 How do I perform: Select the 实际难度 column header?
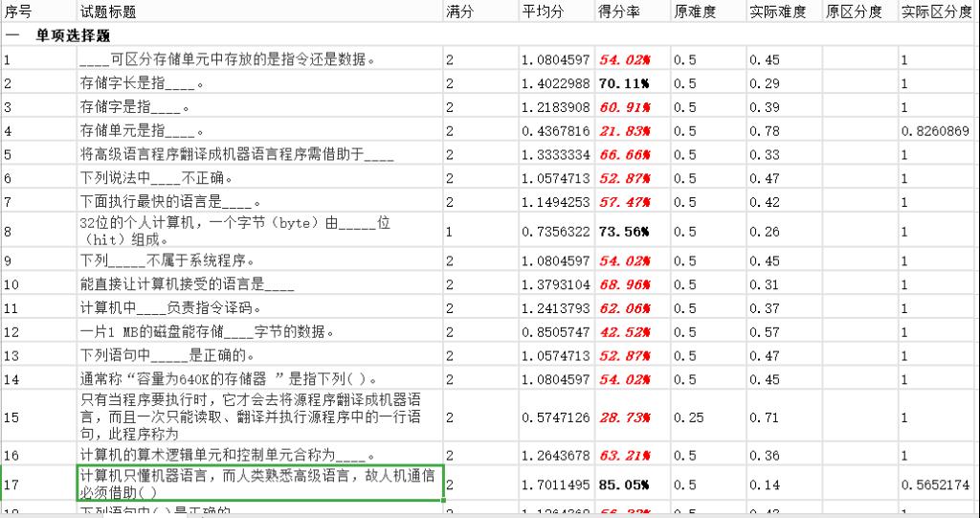coord(778,11)
